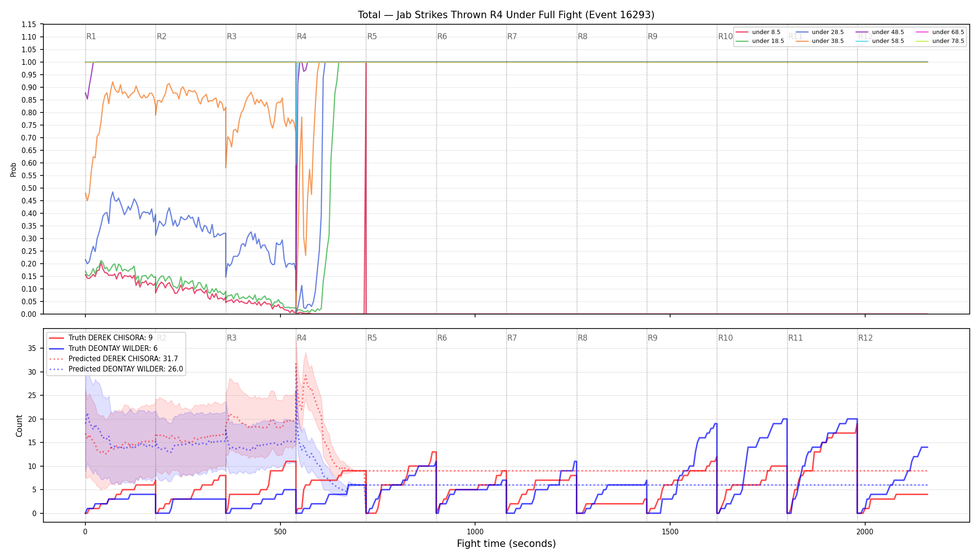
Task: Click the R9 round marker in count chart
Action: (x=652, y=338)
